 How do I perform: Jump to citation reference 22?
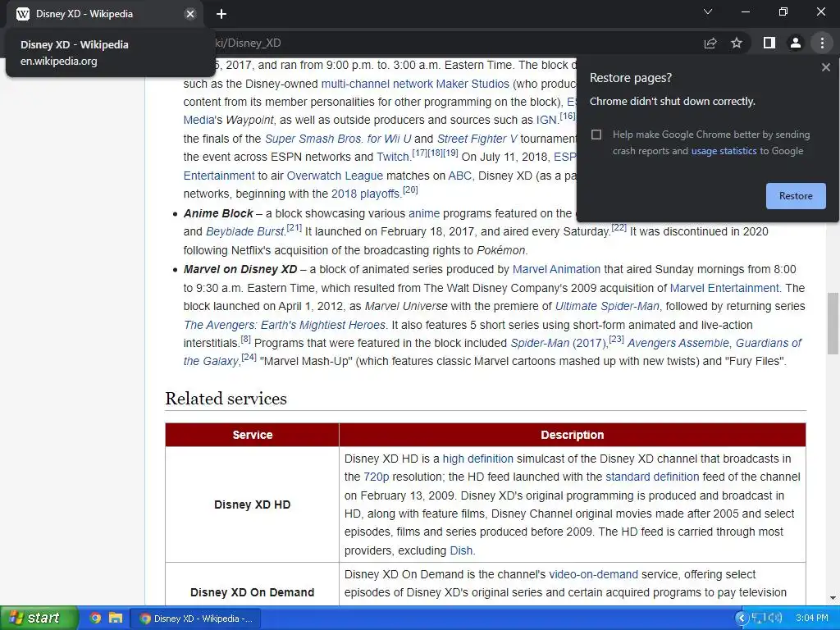coord(619,228)
